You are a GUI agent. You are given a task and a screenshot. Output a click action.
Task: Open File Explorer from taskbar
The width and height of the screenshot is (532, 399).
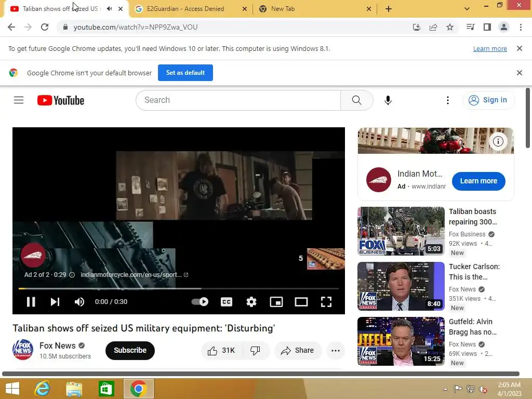(74, 389)
